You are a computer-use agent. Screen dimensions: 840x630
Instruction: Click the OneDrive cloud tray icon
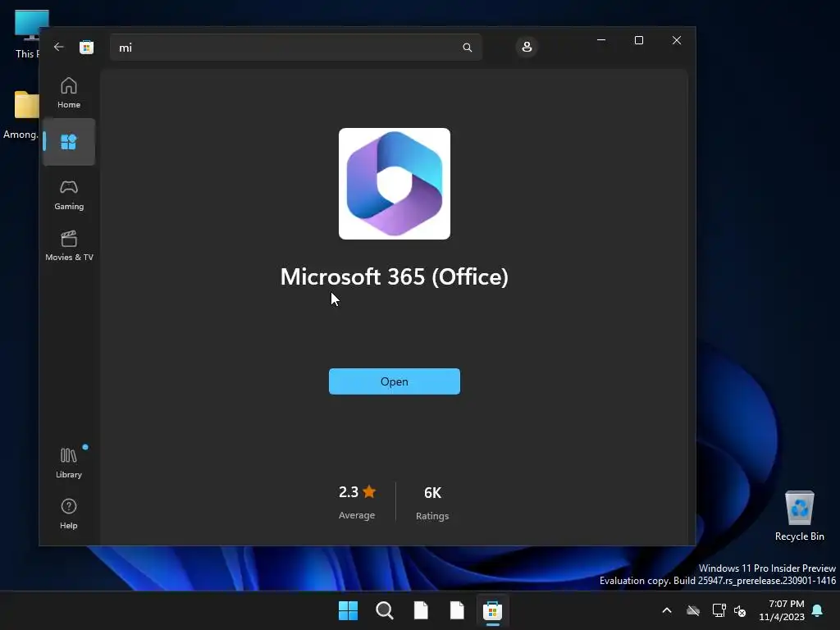point(693,610)
